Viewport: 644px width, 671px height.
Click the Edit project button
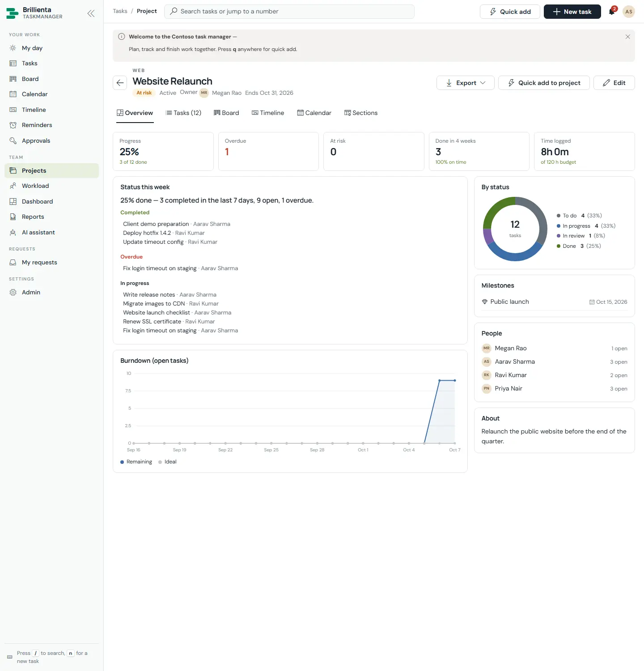pyautogui.click(x=614, y=83)
